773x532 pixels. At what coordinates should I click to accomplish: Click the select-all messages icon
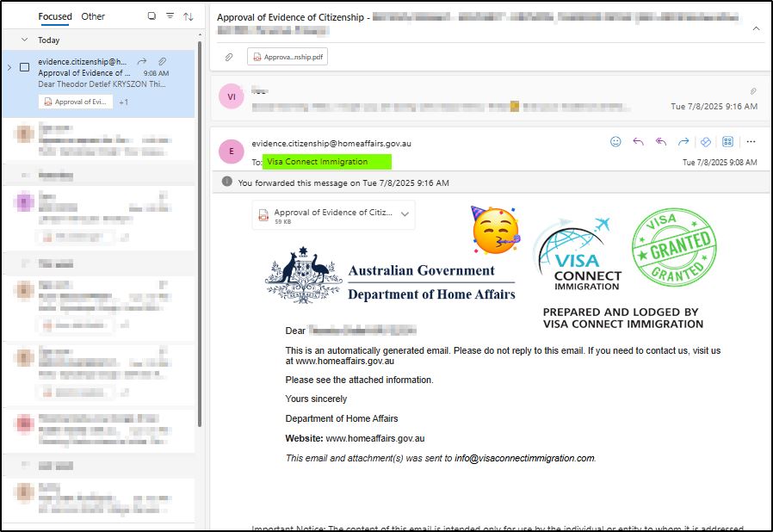pos(152,15)
